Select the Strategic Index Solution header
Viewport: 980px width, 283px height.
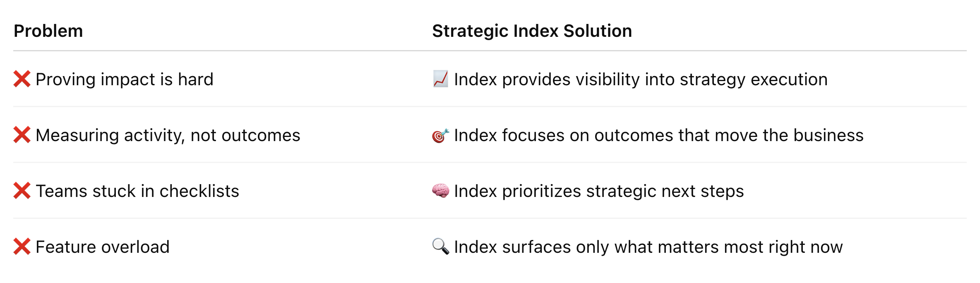pyautogui.click(x=532, y=31)
